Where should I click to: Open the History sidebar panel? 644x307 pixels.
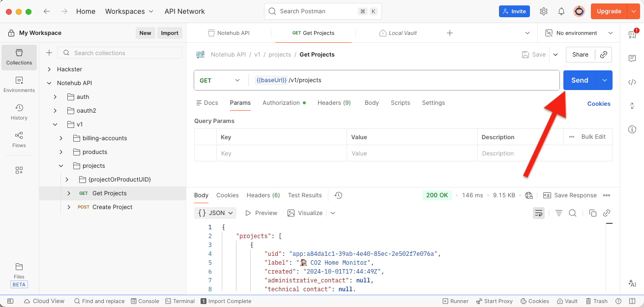pos(19,112)
